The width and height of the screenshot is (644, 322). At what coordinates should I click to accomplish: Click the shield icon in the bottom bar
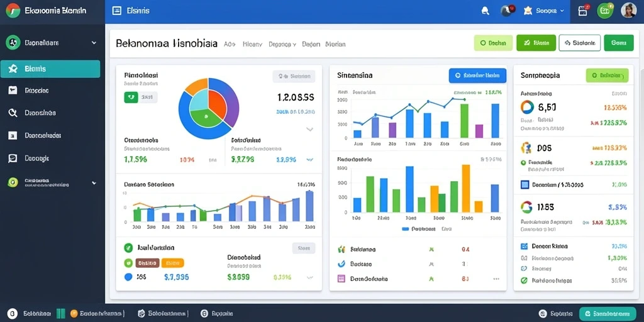pos(142,314)
